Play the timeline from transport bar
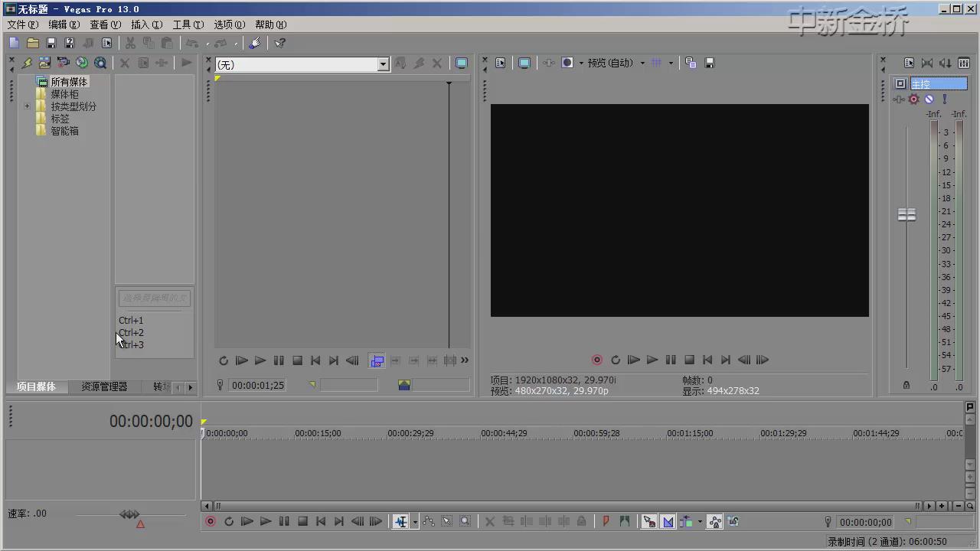The height and width of the screenshot is (551, 980). 266,521
